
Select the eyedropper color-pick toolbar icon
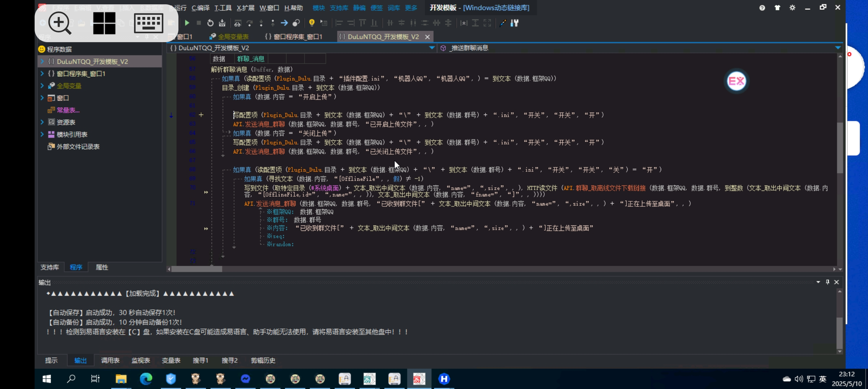pos(503,23)
